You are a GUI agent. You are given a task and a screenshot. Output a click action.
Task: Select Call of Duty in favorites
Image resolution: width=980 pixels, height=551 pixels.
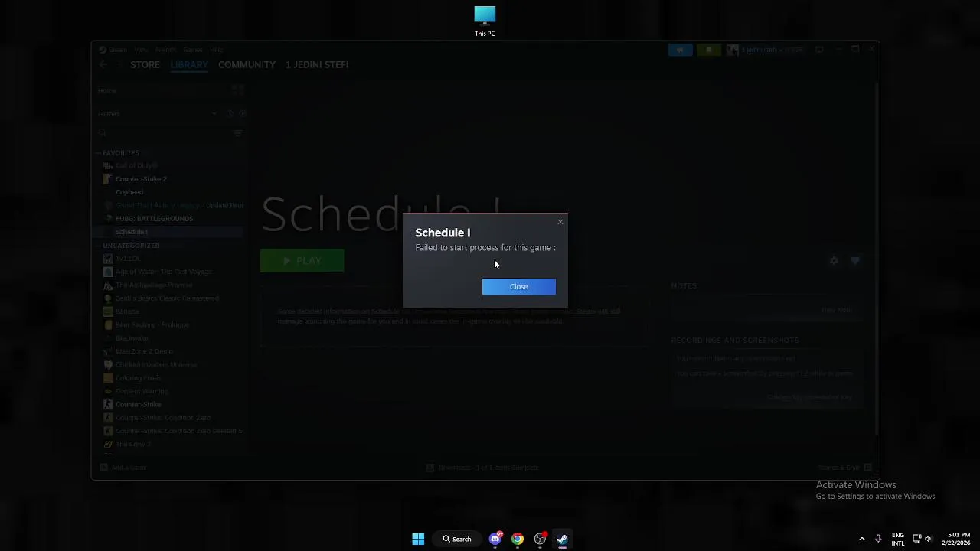click(136, 165)
